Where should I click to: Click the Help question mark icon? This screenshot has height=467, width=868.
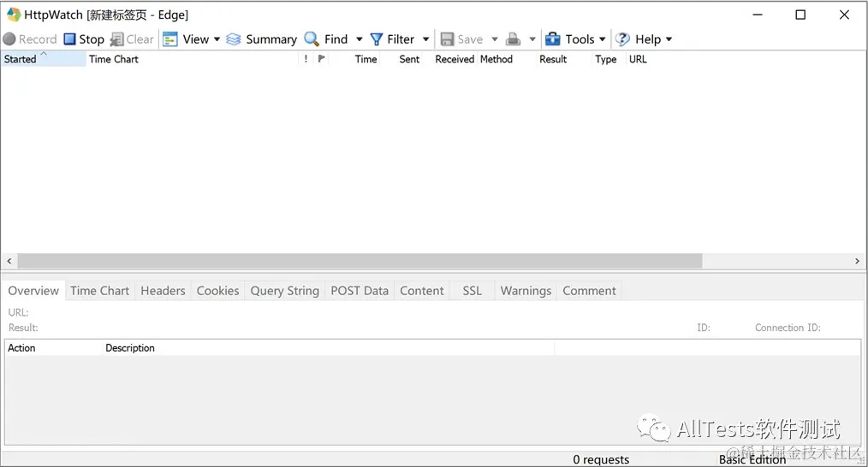point(623,39)
